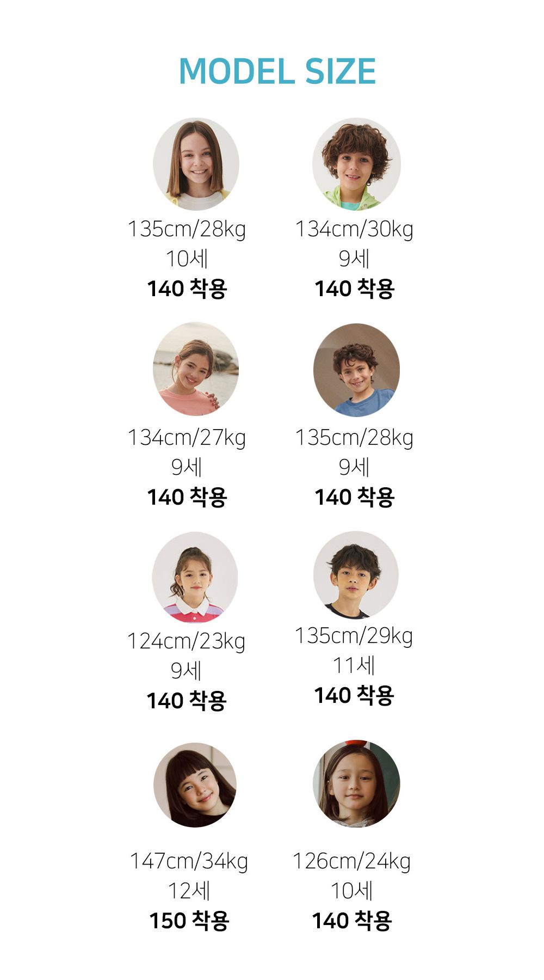
Task: Click the 11세 age label
Action: (x=354, y=665)
